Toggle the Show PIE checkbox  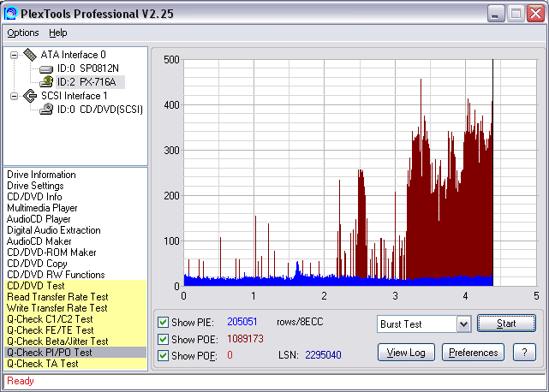tap(163, 322)
